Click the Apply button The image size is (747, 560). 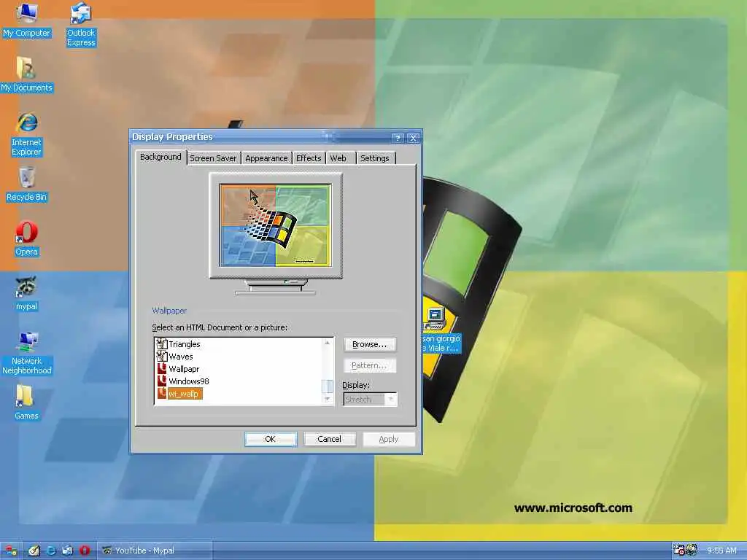pos(389,439)
